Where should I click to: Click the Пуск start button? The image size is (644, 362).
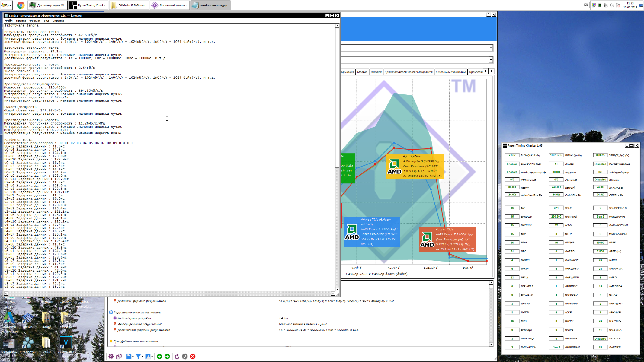(x=7, y=5)
